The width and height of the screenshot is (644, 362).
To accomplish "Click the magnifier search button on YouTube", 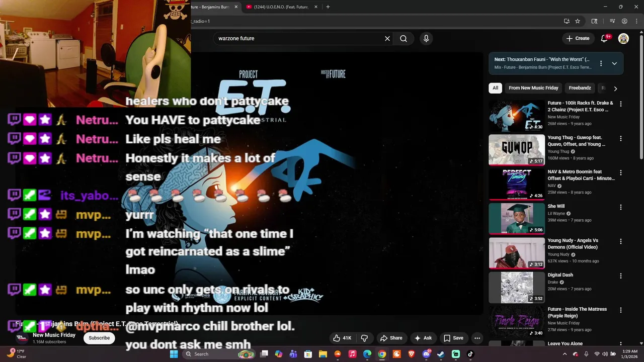I will tap(404, 38).
